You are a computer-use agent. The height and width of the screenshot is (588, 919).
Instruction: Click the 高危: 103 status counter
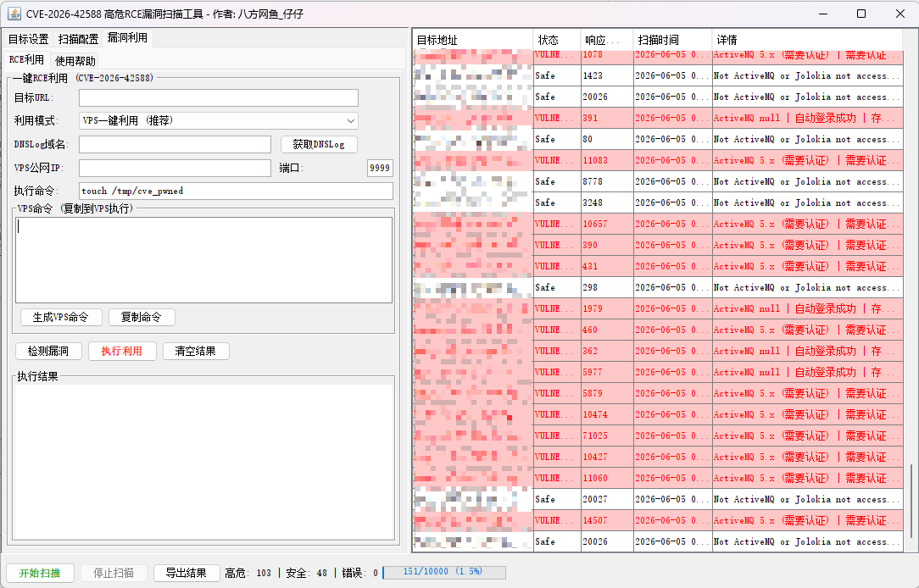point(248,573)
